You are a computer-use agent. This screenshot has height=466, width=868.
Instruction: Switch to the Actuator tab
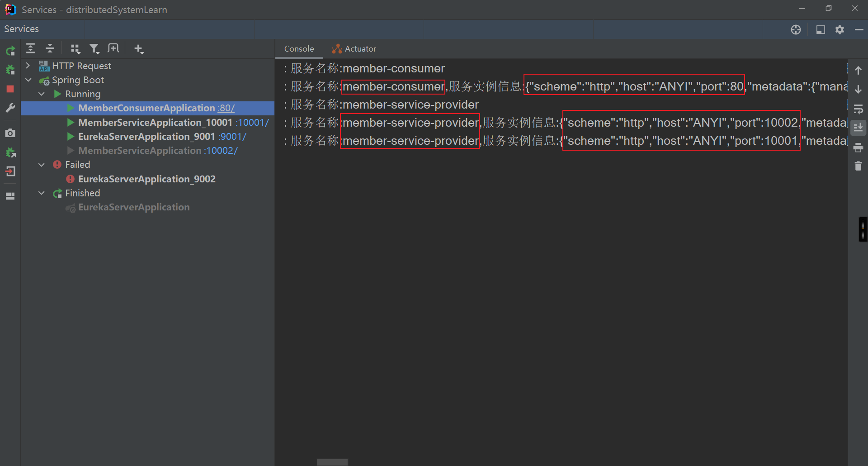[354, 49]
